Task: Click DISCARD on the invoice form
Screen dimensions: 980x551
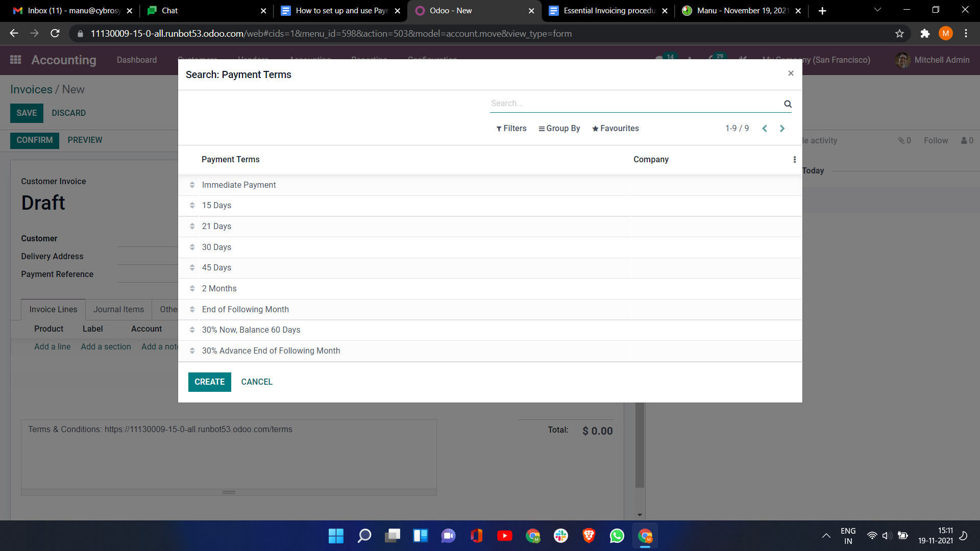Action: 68,113
